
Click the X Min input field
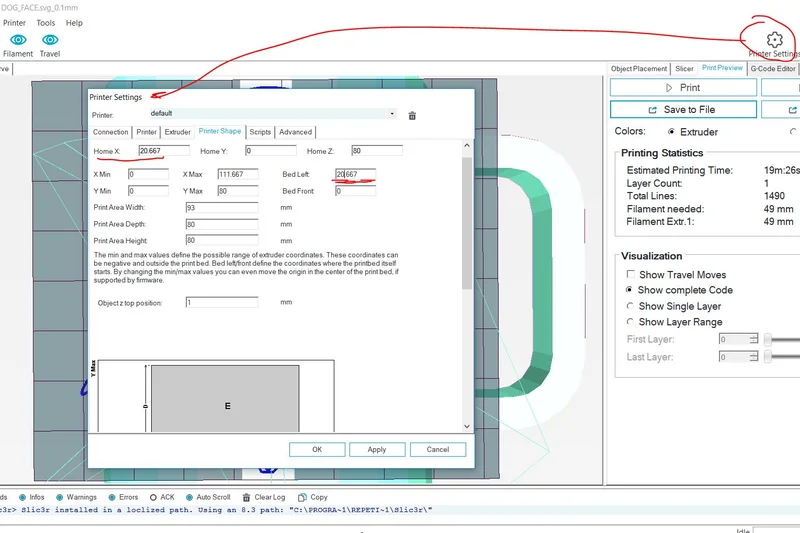point(148,174)
